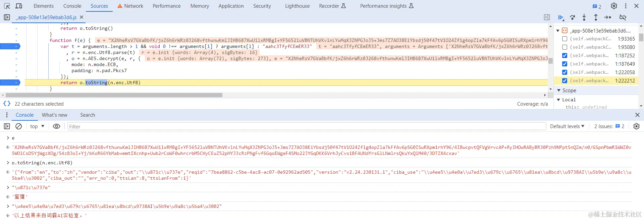Show the console sidebar
Image resolution: width=644 pixels, height=220 pixels.
(x=7, y=126)
